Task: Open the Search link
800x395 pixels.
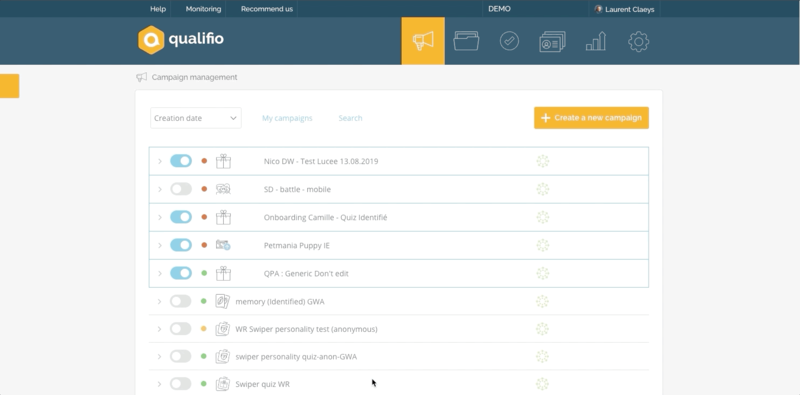Action: coord(351,118)
